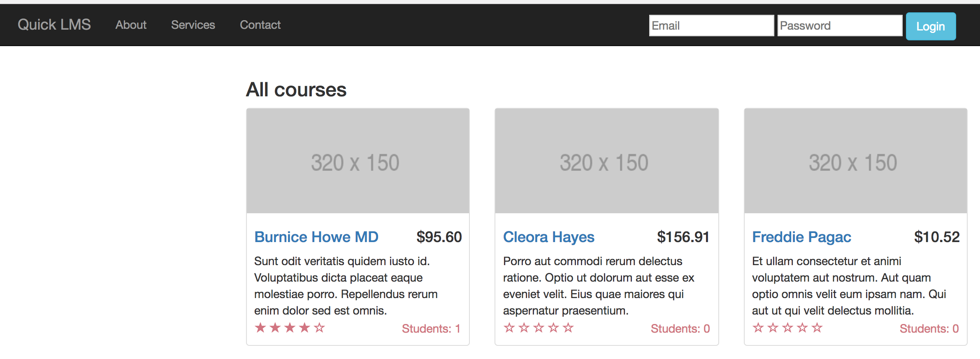Open the About page in navbar

point(131,25)
